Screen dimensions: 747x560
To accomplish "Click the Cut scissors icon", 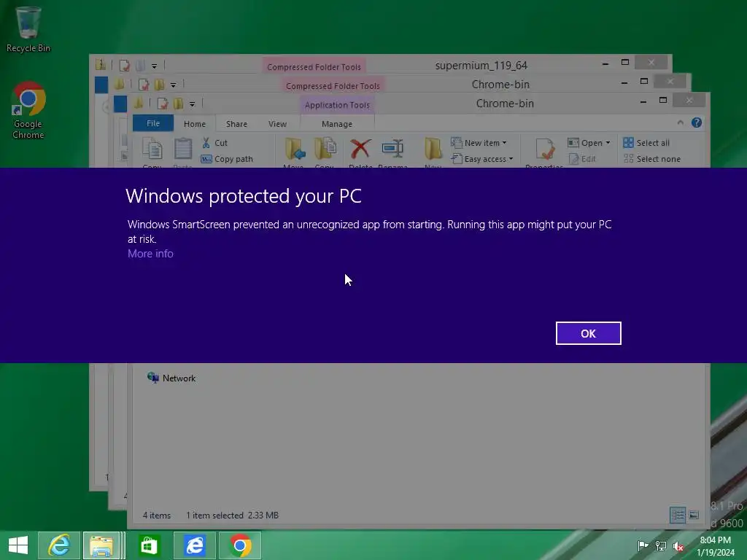I will [x=206, y=142].
